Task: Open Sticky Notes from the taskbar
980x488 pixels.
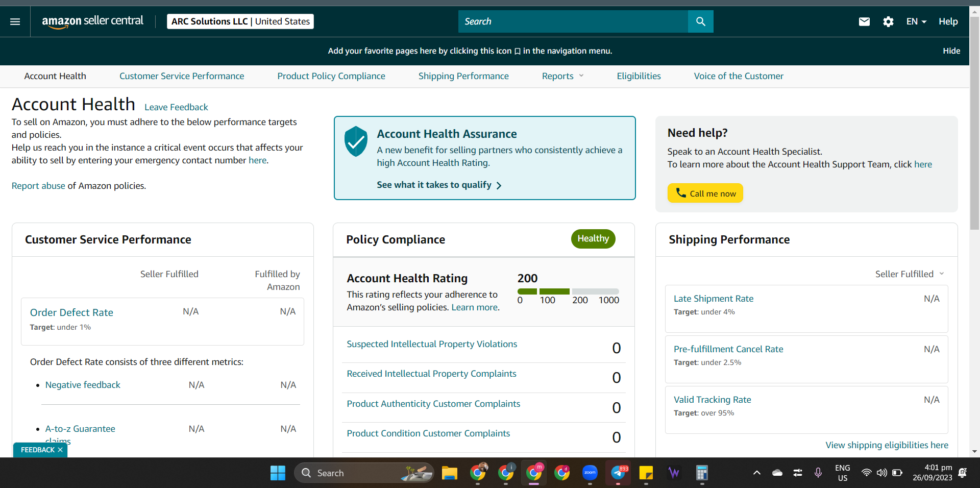Action: click(646, 473)
